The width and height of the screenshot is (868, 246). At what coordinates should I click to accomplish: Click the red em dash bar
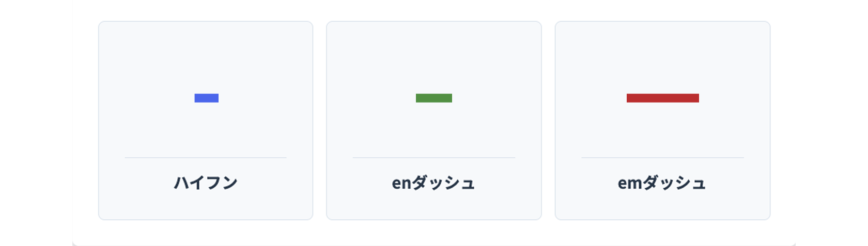click(662, 98)
